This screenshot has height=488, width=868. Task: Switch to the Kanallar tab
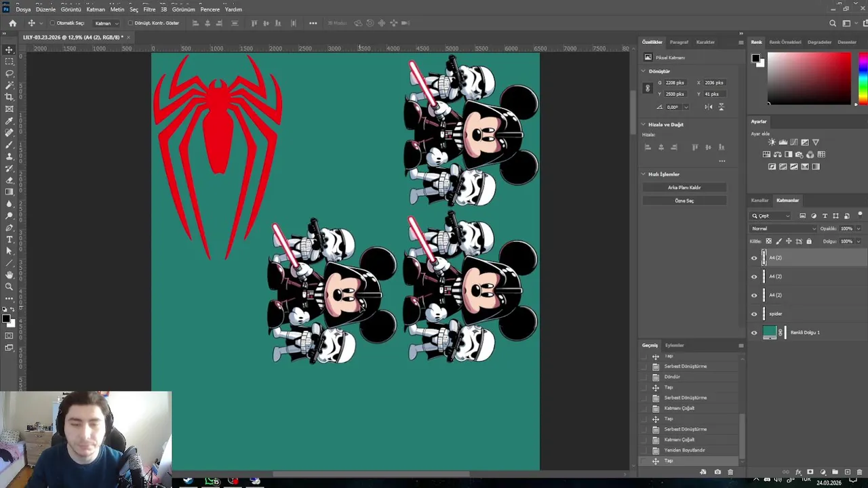pyautogui.click(x=760, y=201)
